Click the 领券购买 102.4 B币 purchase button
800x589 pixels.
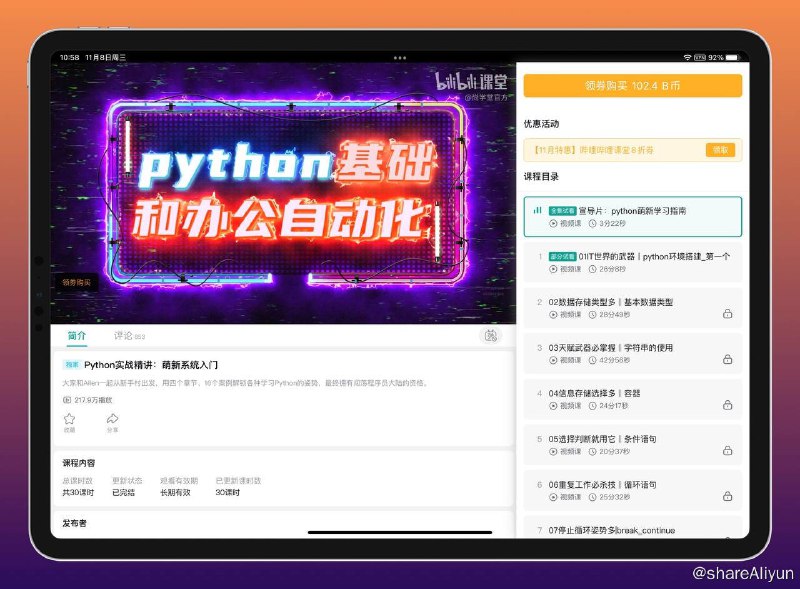tap(636, 86)
